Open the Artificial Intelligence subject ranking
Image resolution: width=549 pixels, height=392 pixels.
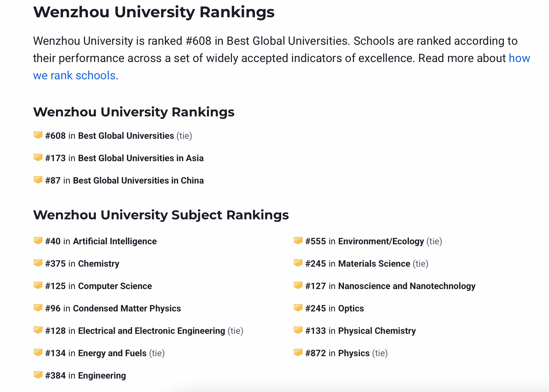(115, 241)
